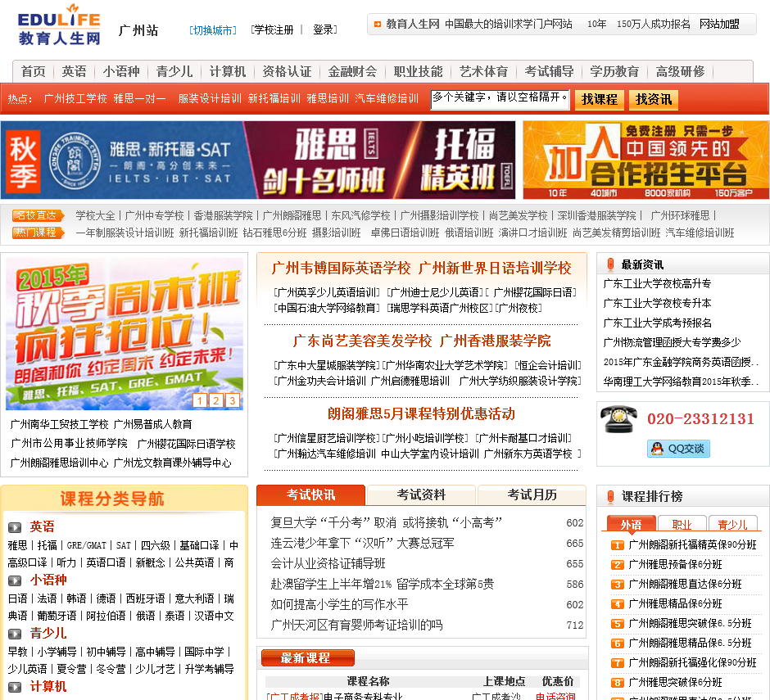Click the 切换城市 link

coord(213,30)
